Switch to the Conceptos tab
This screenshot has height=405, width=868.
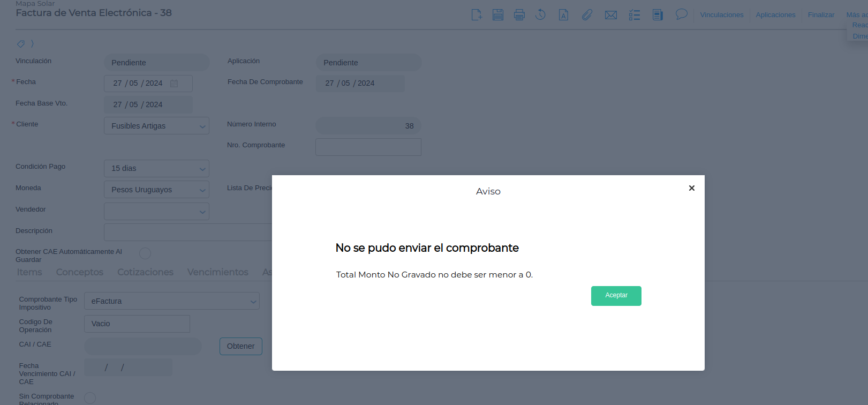point(80,272)
